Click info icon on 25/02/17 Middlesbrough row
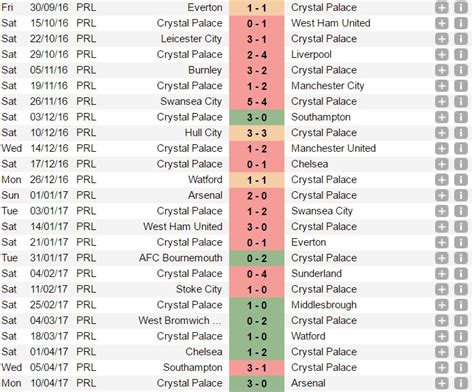This screenshot has width=474, height=392. tap(461, 305)
